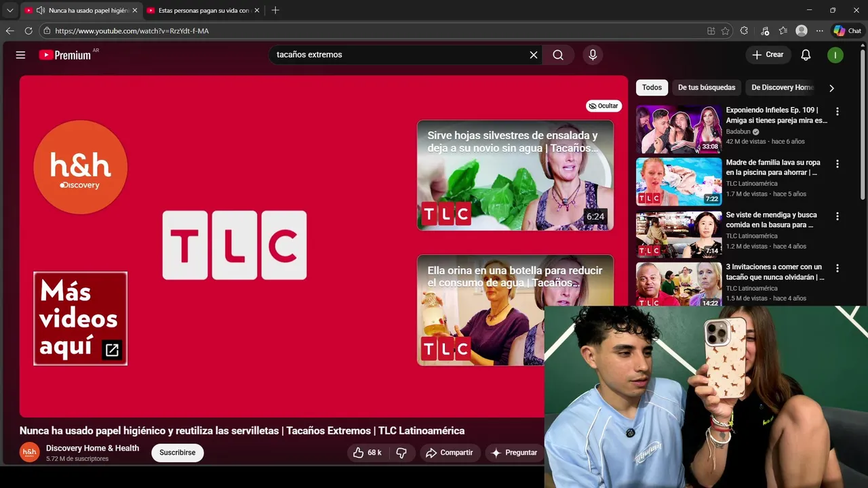Open the browser profile avatar

click(x=802, y=30)
